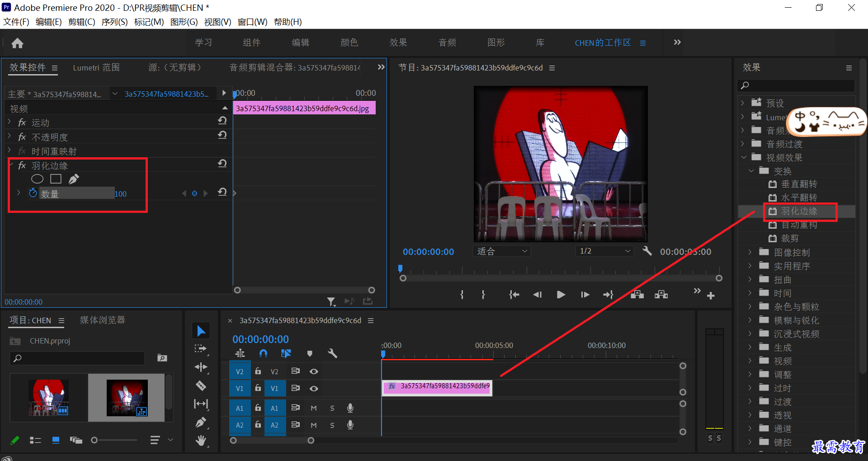This screenshot has height=461, width=868.
Task: Switch to the 颜色 workspace
Action: point(349,42)
